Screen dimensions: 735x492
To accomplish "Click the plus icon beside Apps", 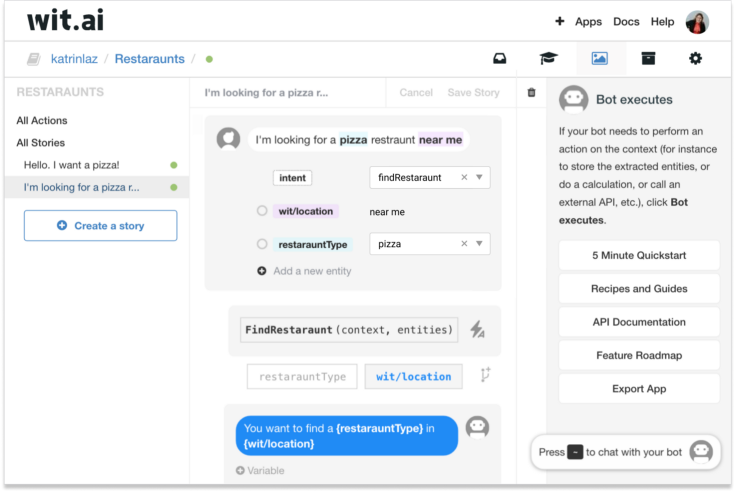I will click(x=559, y=21).
